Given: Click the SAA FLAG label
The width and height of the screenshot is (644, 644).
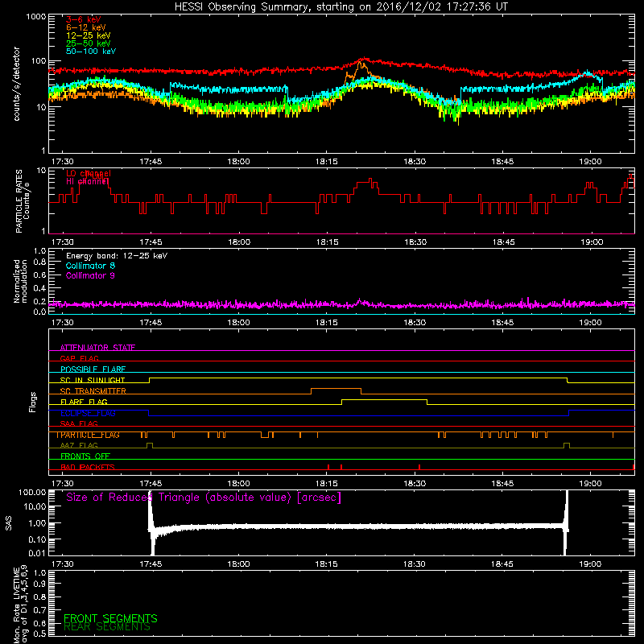Looking at the screenshot, I should point(79,424).
